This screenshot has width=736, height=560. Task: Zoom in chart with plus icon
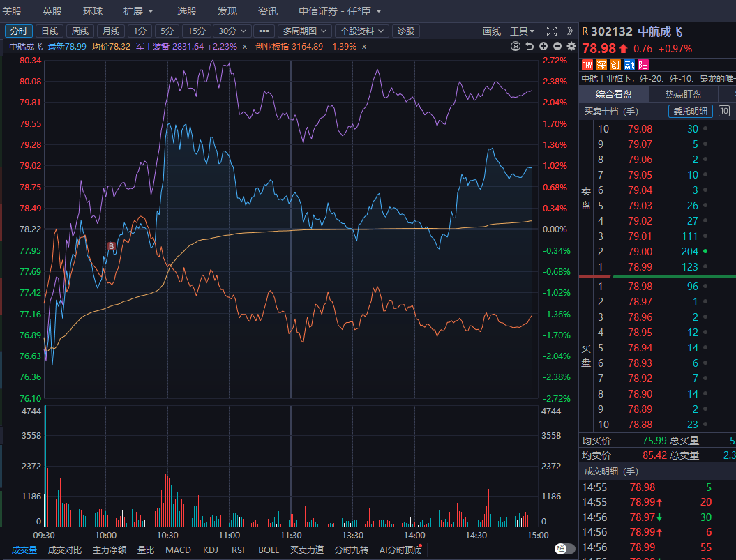click(x=543, y=47)
